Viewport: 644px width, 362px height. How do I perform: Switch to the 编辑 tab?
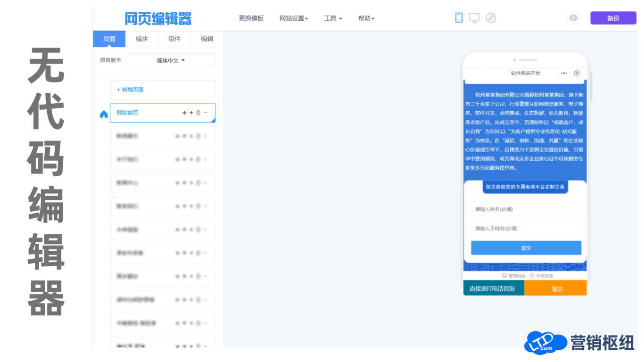(x=207, y=39)
